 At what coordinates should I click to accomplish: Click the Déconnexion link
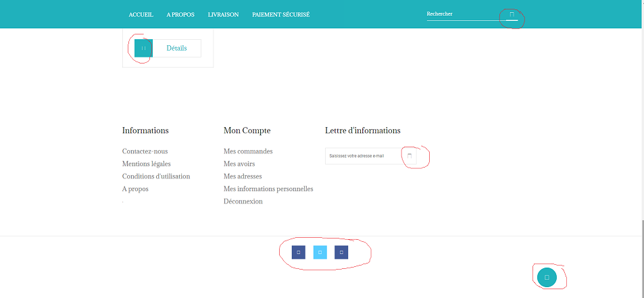click(x=243, y=201)
